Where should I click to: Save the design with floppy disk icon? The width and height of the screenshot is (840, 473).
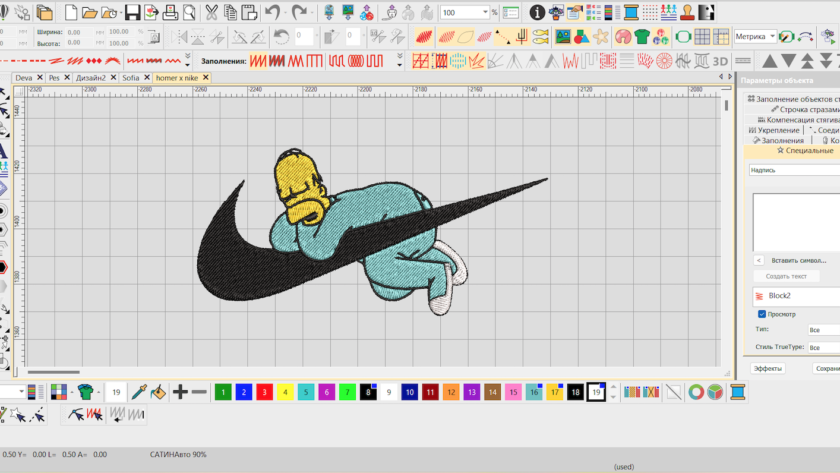[x=132, y=12]
